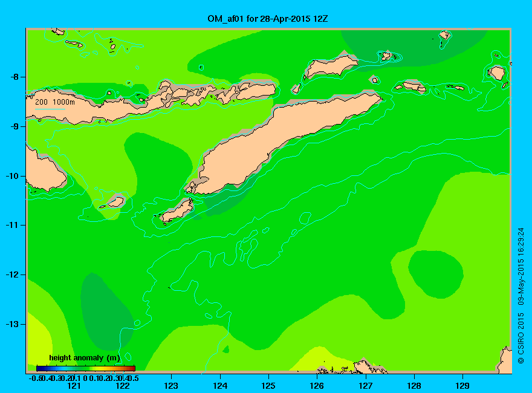Click longitude label 124

220,386
